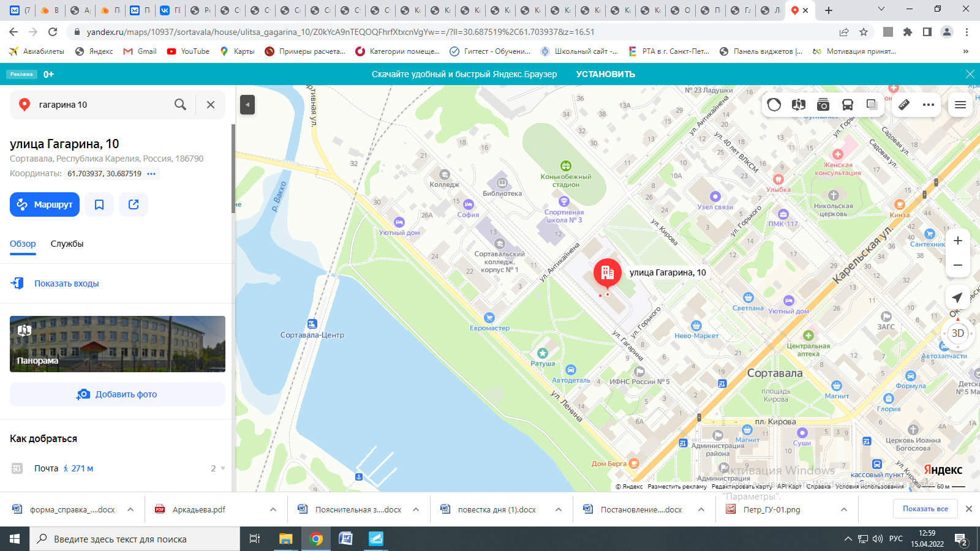
Task: Click the search magnifier icon
Action: coord(180,105)
